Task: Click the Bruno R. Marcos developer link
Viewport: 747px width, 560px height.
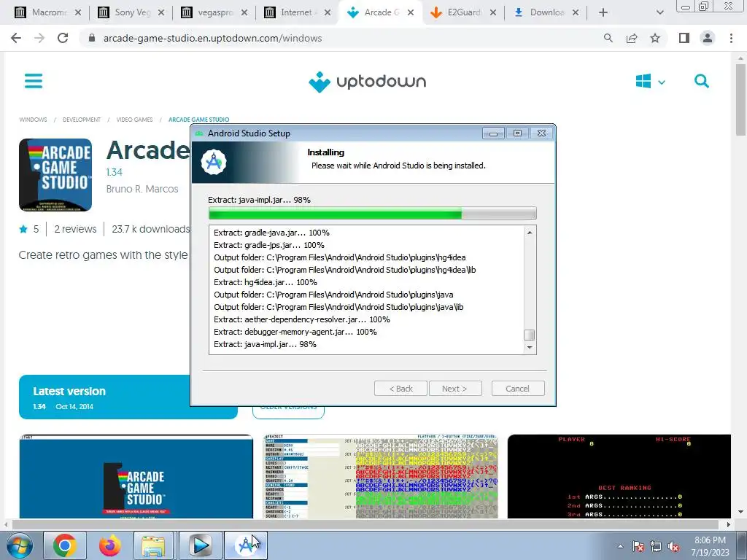Action: point(142,189)
